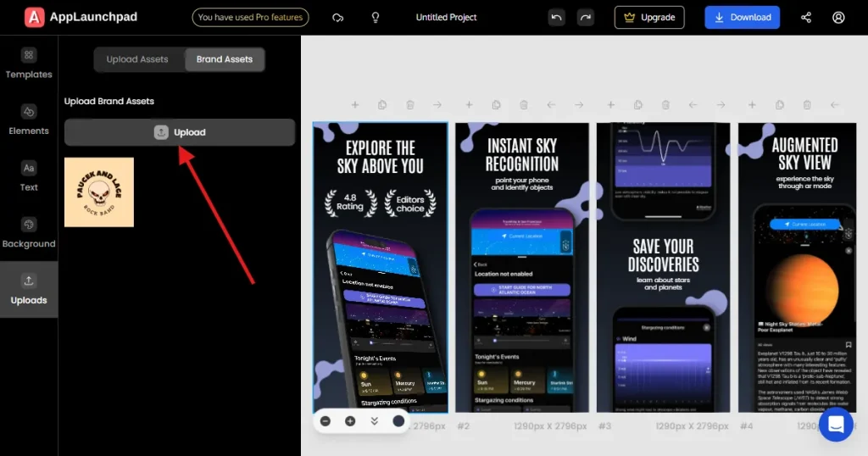Add a screen after screenshot #3
The width and height of the screenshot is (868, 456).
pyautogui.click(x=610, y=104)
